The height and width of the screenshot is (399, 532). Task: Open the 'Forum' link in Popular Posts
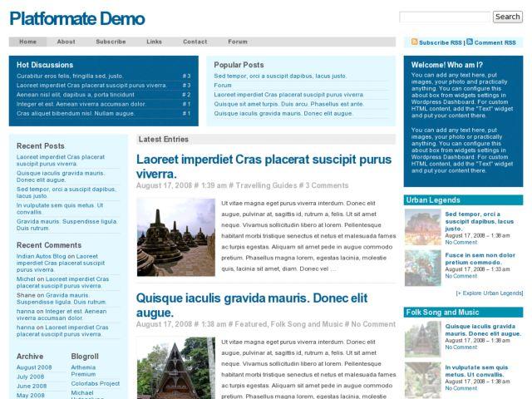pyautogui.click(x=223, y=86)
